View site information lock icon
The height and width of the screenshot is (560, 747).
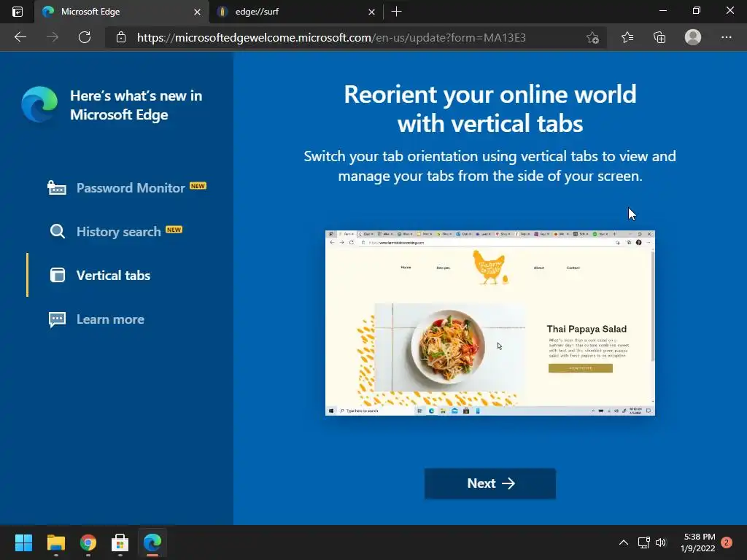pyautogui.click(x=121, y=37)
